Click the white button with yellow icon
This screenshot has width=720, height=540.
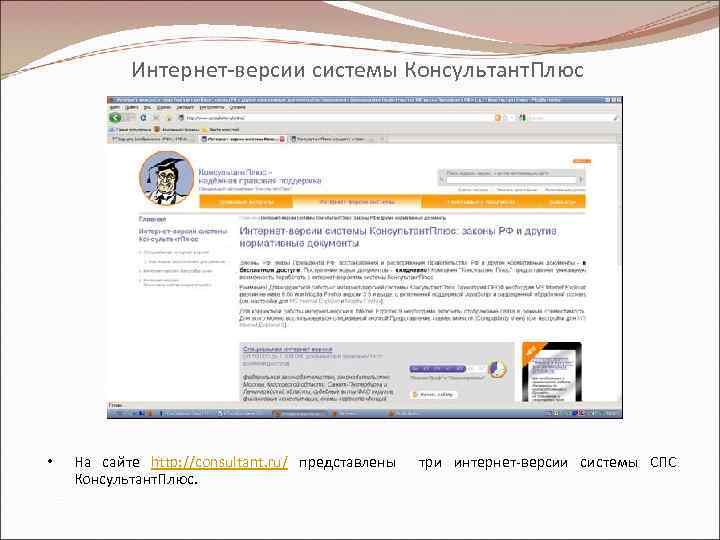[x=434, y=394]
